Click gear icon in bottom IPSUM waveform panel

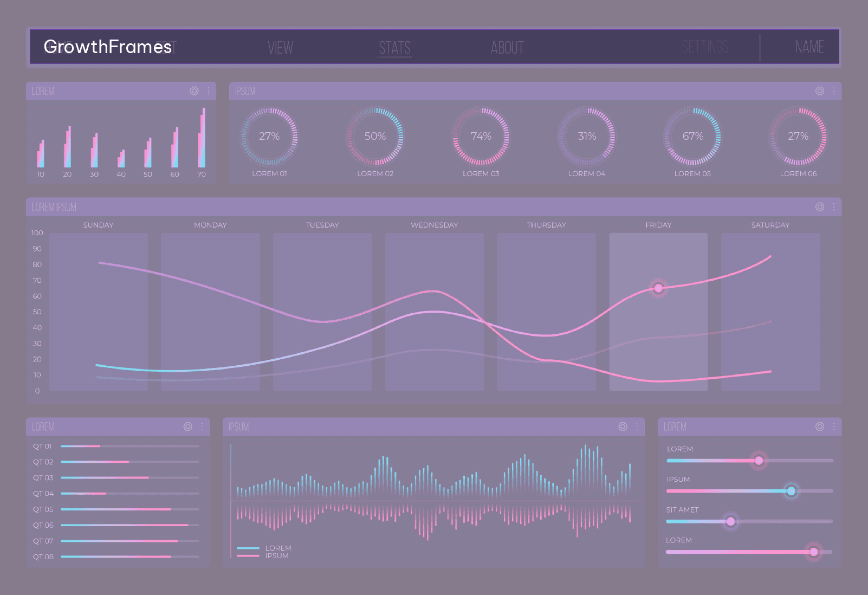[623, 426]
